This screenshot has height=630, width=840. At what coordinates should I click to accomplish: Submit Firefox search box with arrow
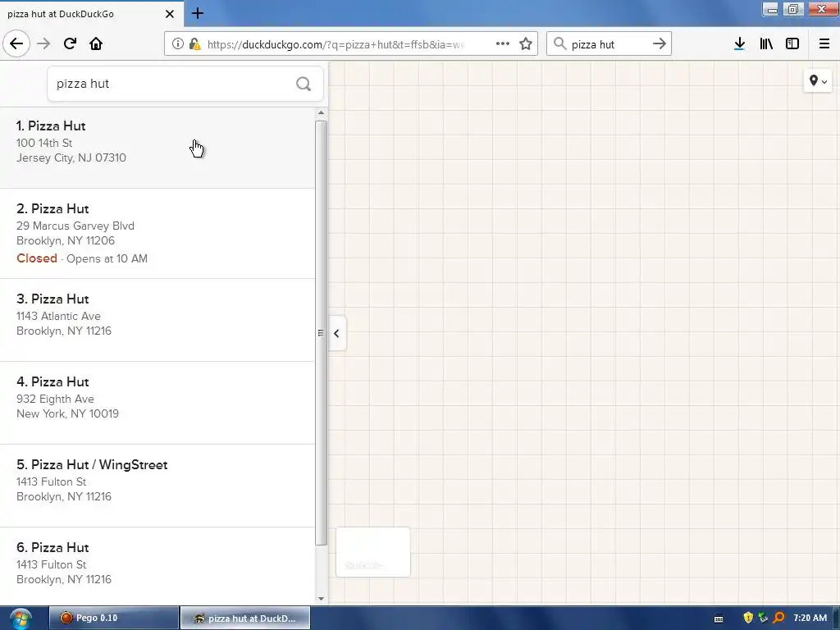tap(660, 43)
